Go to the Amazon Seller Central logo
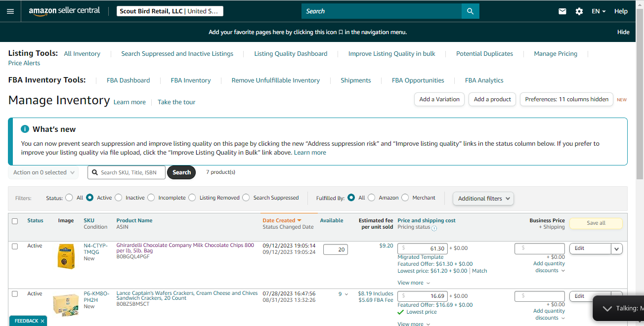The image size is (644, 326). click(64, 11)
